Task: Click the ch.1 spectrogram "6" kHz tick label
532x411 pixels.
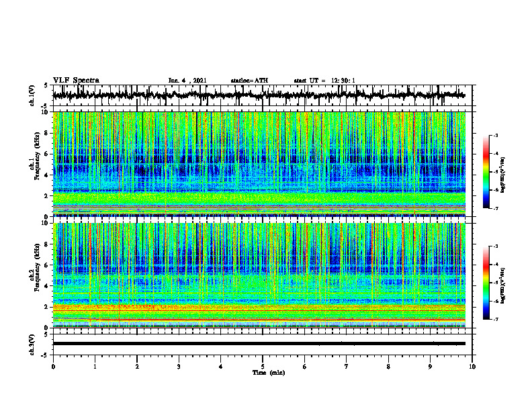Action: (47, 154)
